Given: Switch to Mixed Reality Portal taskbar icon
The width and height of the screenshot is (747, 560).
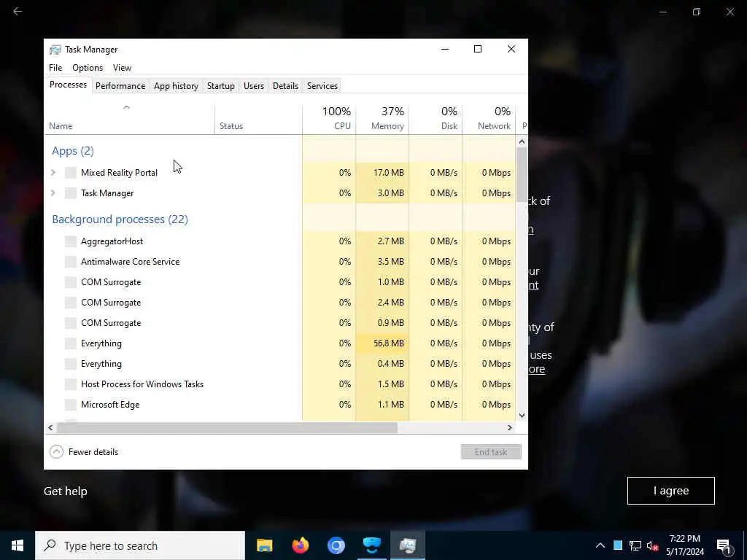Looking at the screenshot, I should pos(371,545).
